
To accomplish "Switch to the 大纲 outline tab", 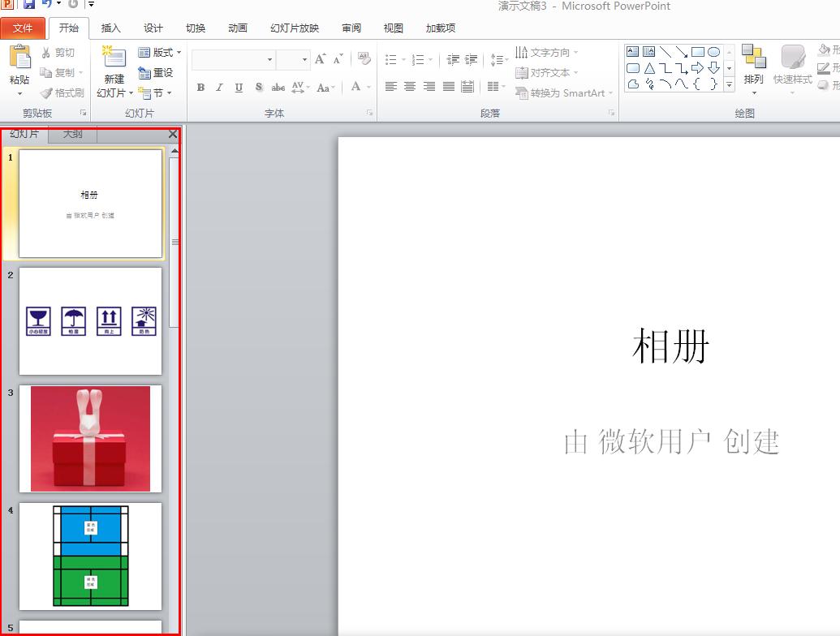I will [72, 133].
